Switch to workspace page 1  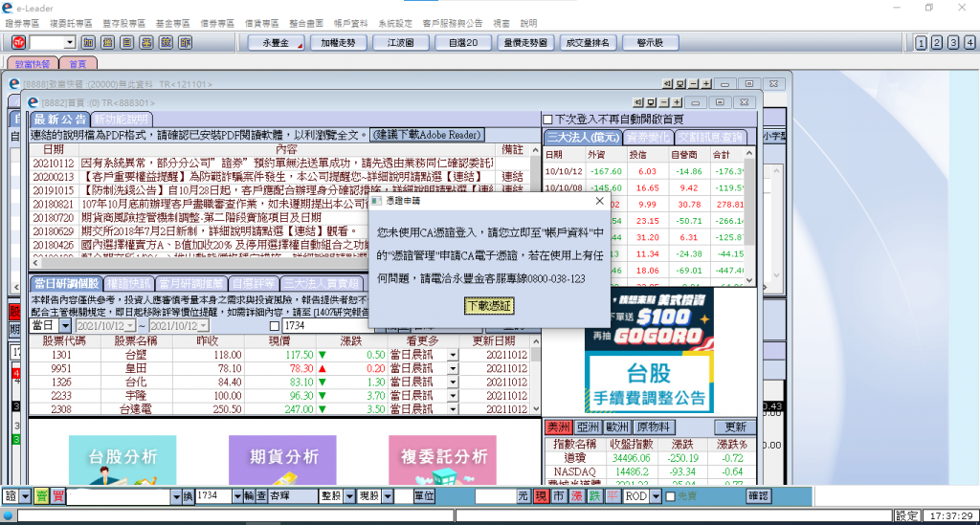[921, 42]
